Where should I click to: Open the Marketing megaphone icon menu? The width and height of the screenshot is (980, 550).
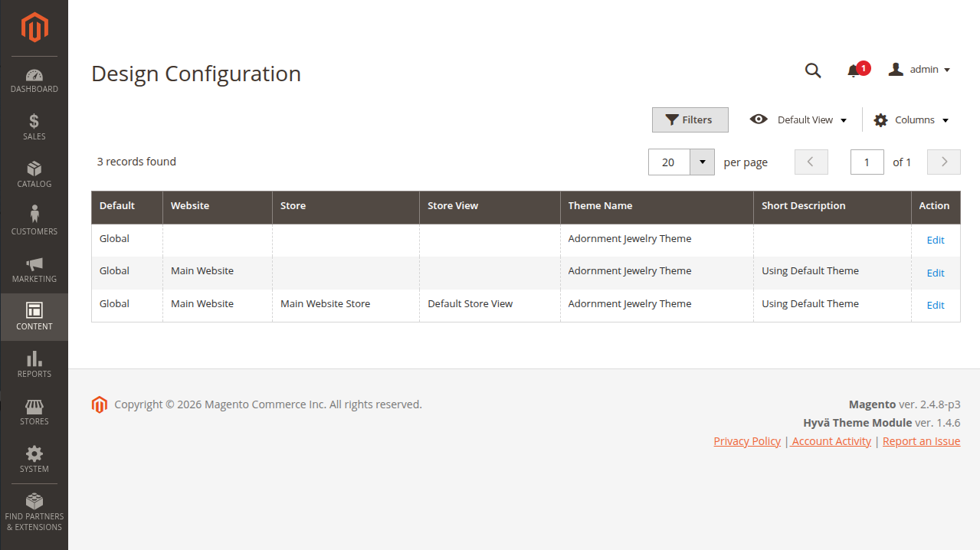(x=34, y=264)
